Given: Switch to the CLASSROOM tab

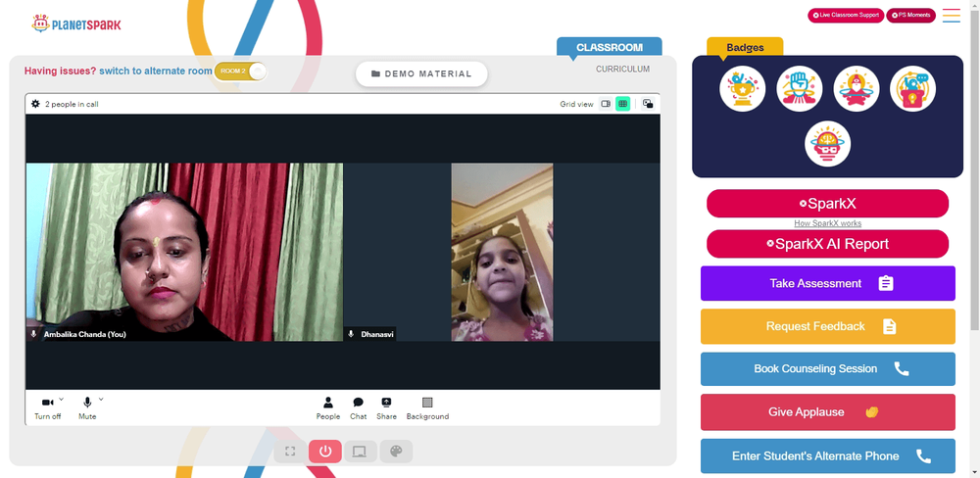Looking at the screenshot, I should [x=610, y=47].
